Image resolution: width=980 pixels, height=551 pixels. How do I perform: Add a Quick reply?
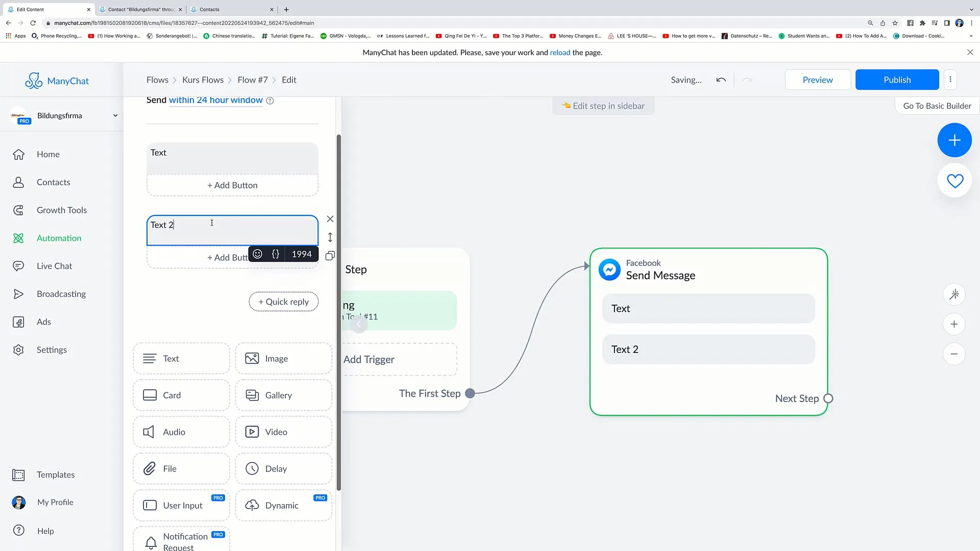[x=283, y=302]
